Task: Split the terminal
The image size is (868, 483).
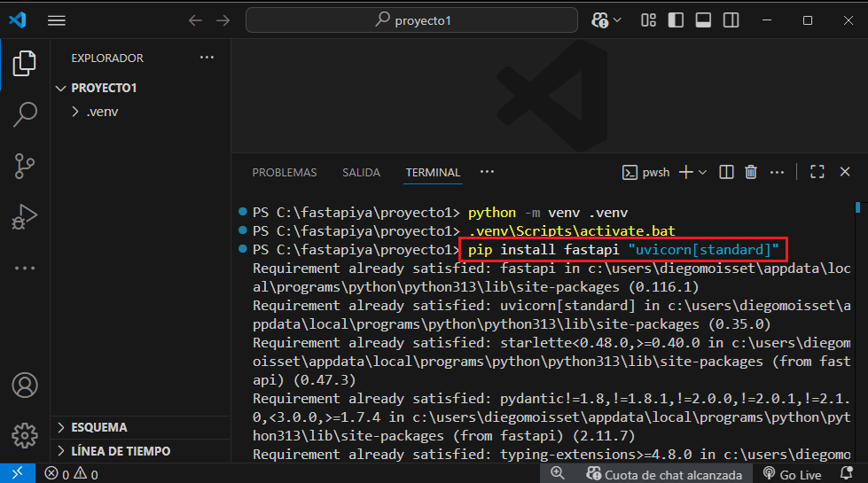Action: click(x=726, y=173)
